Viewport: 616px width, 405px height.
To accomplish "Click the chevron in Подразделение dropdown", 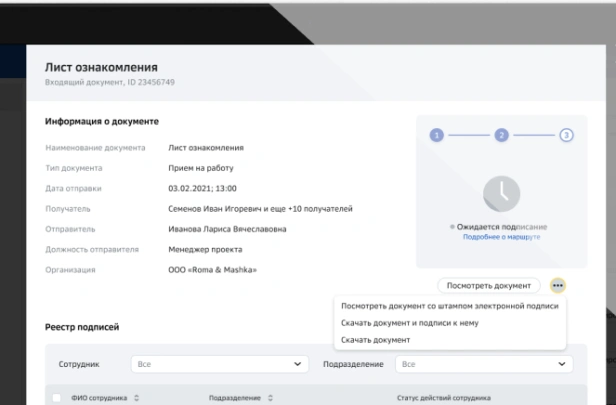I will tap(562, 364).
